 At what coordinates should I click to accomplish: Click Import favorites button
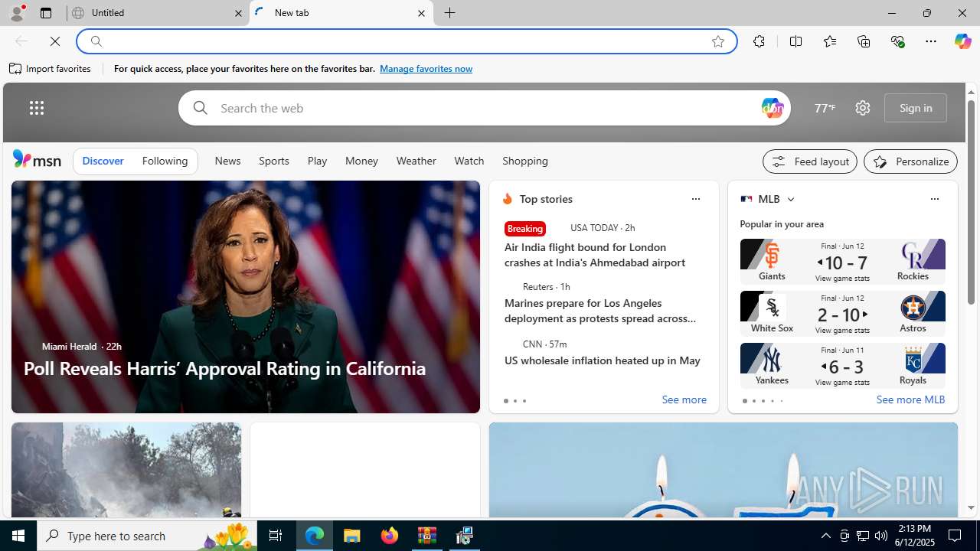click(51, 69)
